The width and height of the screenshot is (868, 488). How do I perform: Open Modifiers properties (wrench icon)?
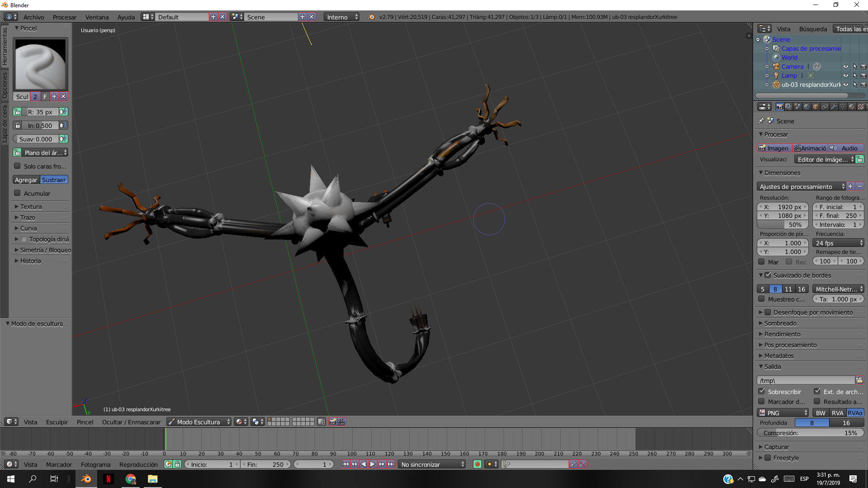(x=834, y=106)
